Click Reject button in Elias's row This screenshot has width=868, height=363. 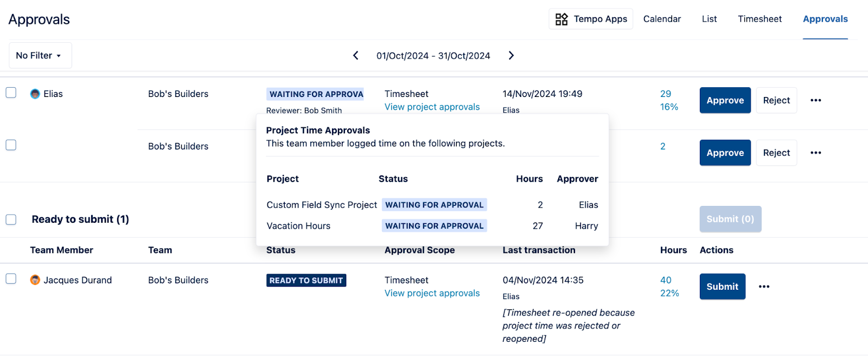tap(776, 100)
